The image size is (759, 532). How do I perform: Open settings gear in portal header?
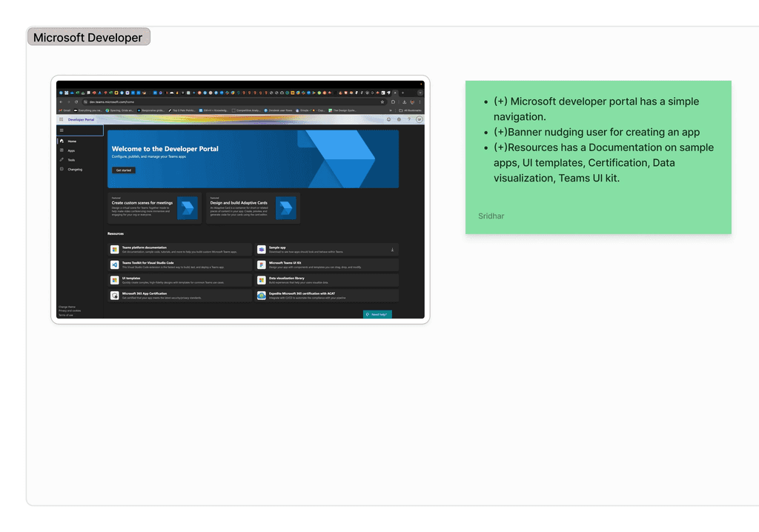[399, 119]
